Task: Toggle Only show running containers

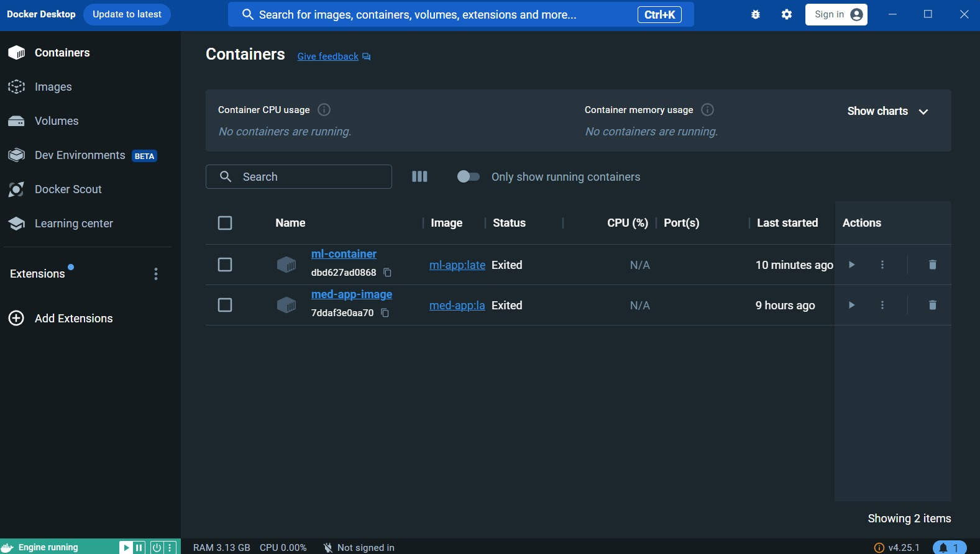Action: 468,177
